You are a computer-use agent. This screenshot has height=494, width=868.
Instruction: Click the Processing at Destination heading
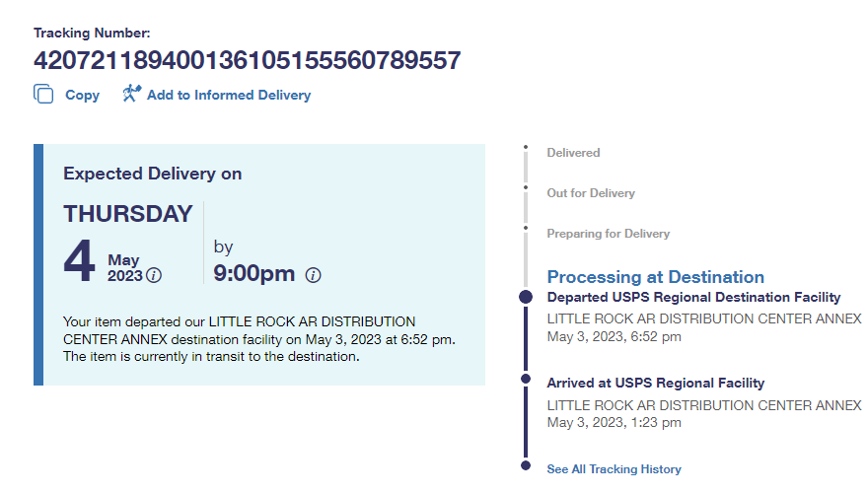coord(655,277)
